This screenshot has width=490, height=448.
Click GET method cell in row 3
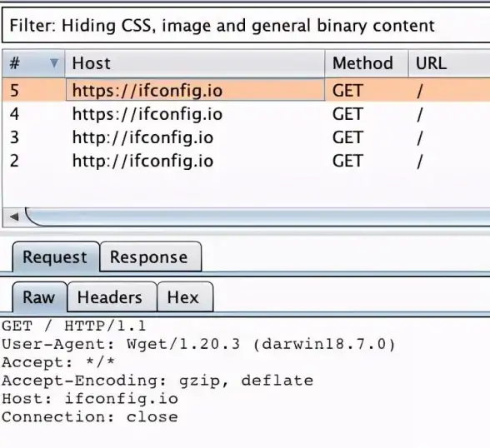[347, 137]
